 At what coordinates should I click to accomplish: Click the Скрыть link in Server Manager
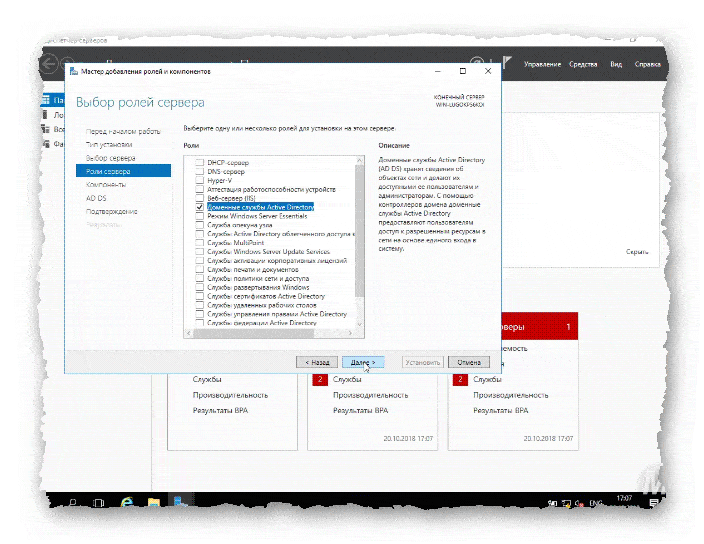[637, 252]
